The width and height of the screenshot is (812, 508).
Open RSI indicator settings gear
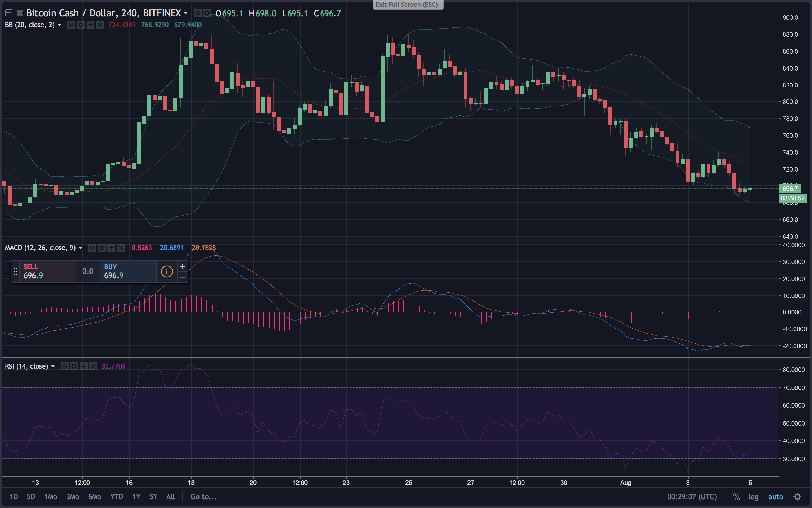click(x=74, y=366)
